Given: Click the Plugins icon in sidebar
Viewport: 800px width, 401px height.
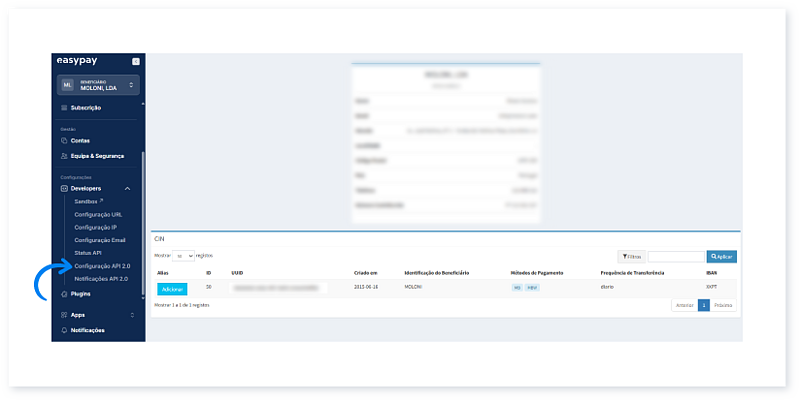Looking at the screenshot, I should pos(64,294).
